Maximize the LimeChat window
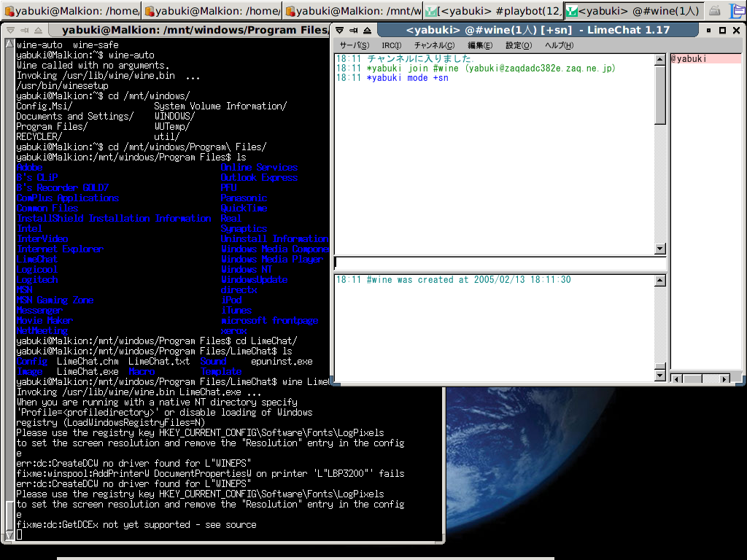 tap(722, 30)
